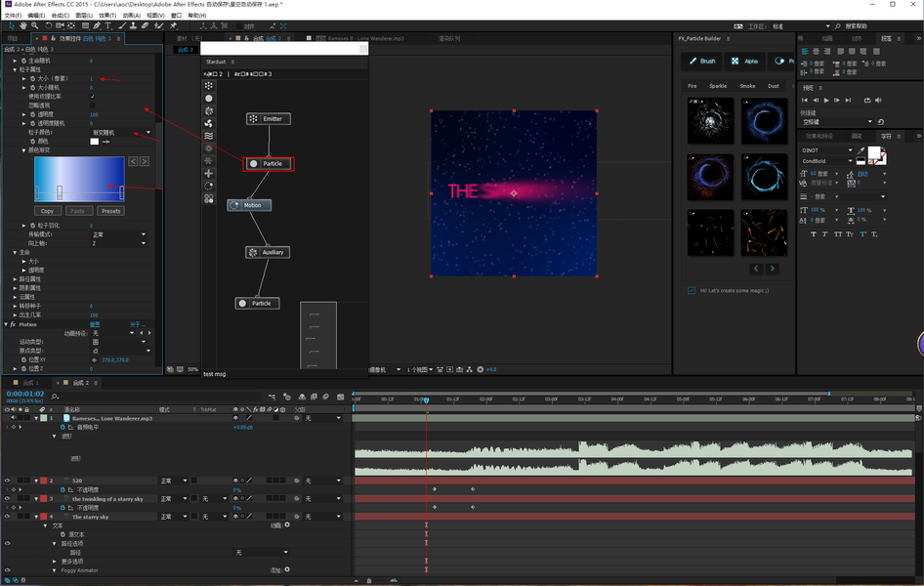Select the Auxiliary node in Stardust
Image resolution: width=924 pixels, height=586 pixels.
coord(268,252)
